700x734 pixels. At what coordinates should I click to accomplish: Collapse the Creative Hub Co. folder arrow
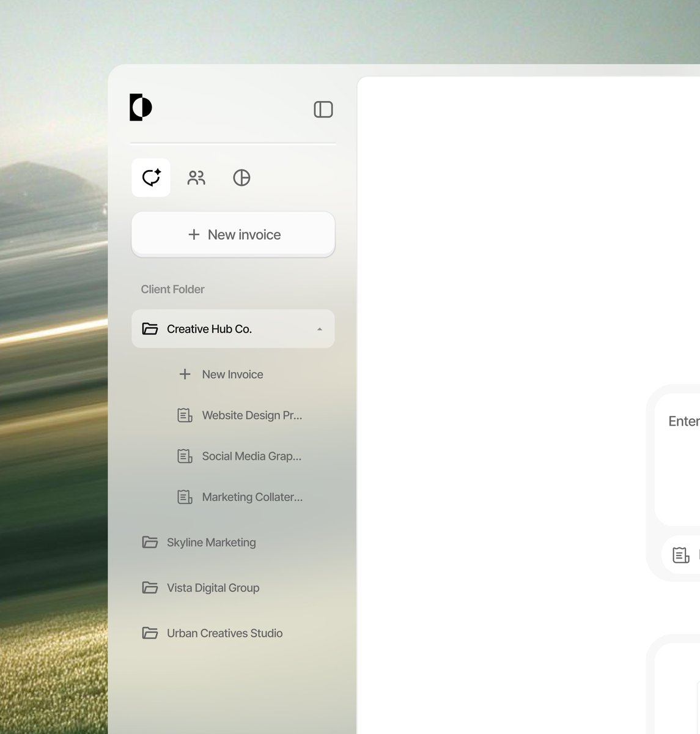tap(320, 329)
